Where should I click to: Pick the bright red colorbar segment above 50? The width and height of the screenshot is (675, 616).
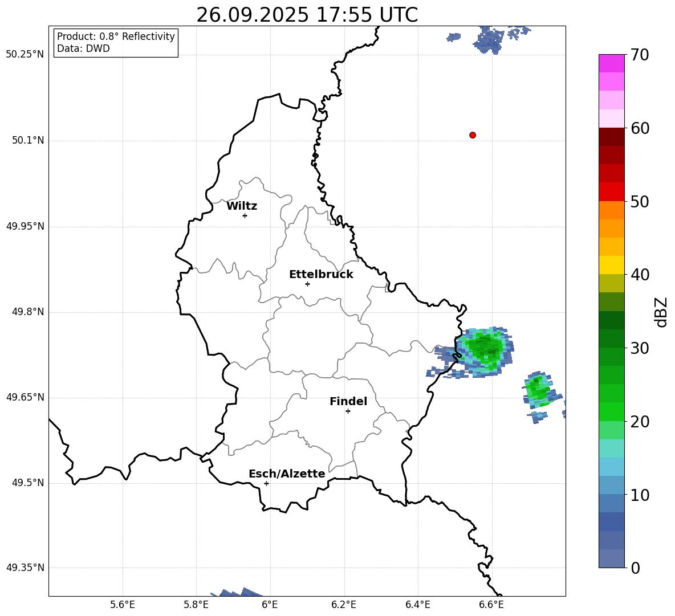611,192
